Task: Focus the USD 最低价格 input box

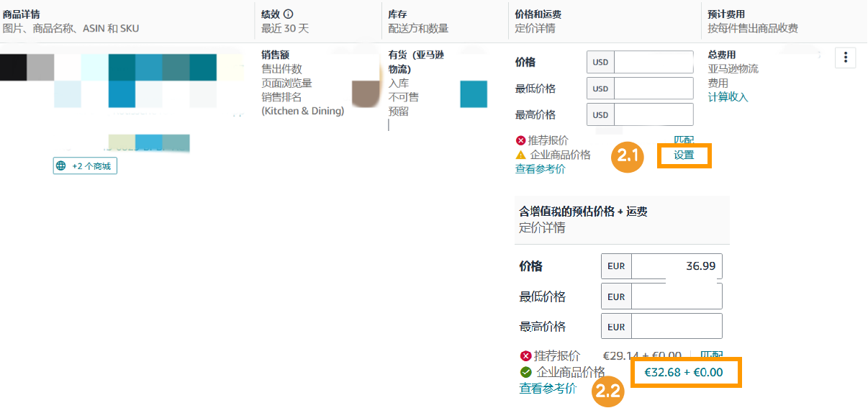Action: point(653,89)
